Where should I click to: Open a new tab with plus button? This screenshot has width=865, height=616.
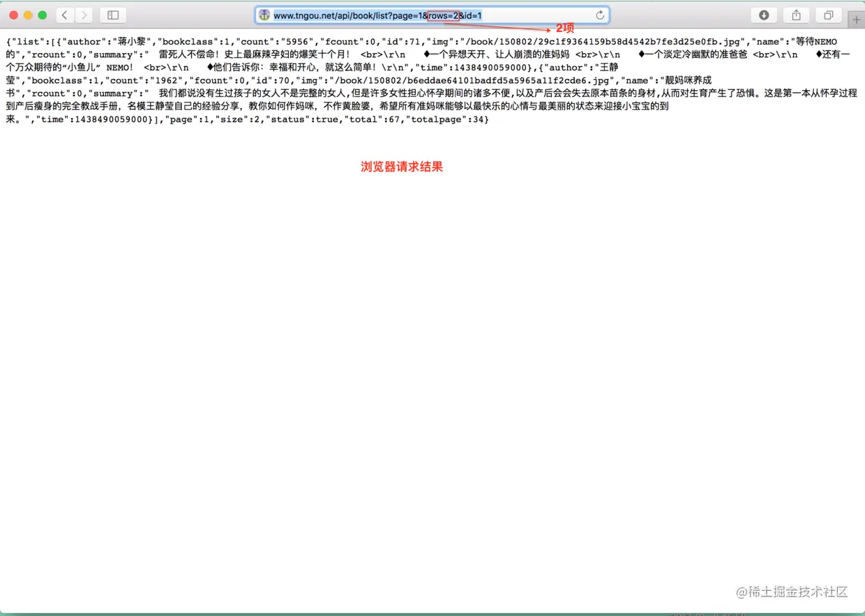857,20
